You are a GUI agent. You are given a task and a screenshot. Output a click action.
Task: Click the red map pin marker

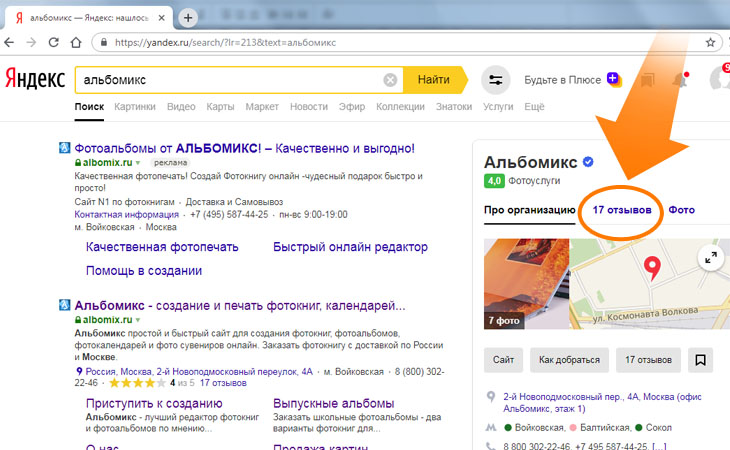(652, 269)
